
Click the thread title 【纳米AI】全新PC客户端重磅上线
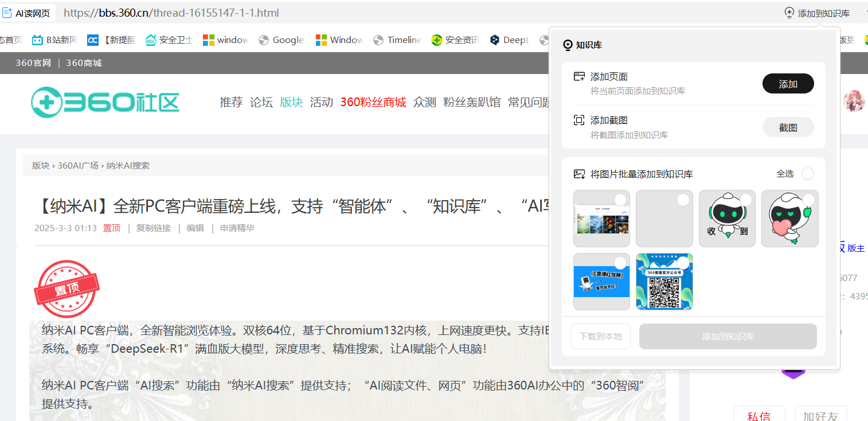point(291,206)
